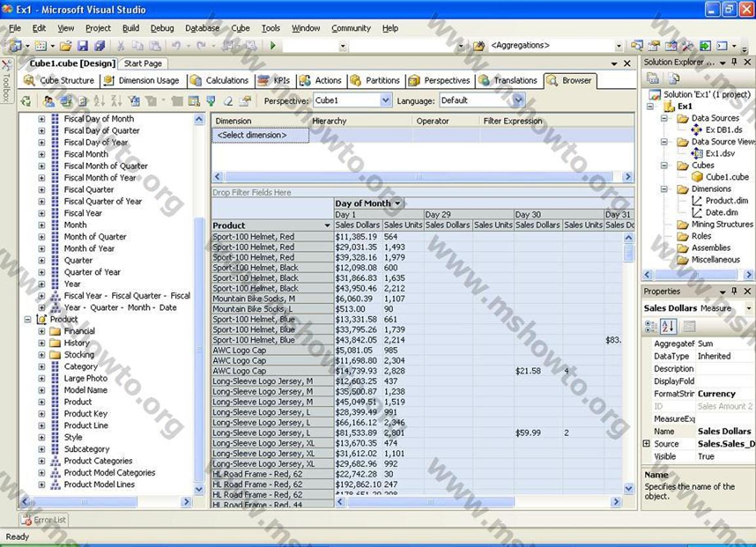Toggle auto-hide pin on Solution Explorer
The width and height of the screenshot is (756, 547).
(734, 62)
